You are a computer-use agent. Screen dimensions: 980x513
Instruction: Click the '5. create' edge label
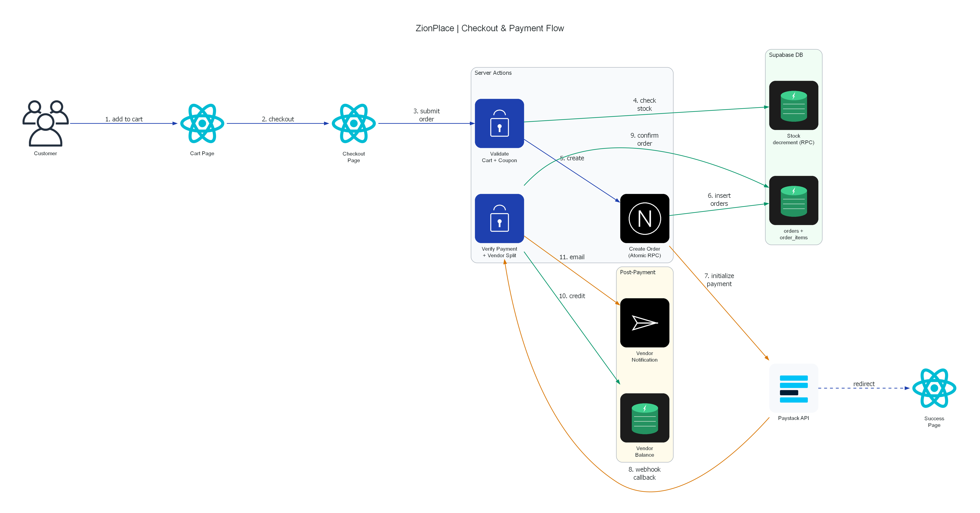pos(572,158)
